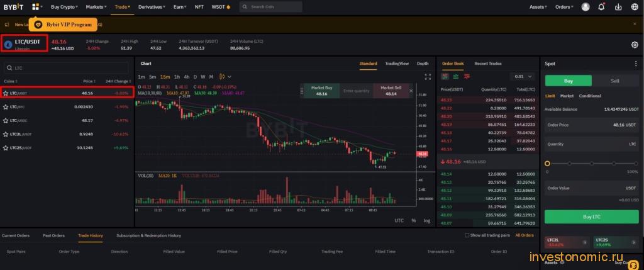This screenshot has width=644, height=270.
Task: Click the 100% end of the quantity slider
Action: 636,163
